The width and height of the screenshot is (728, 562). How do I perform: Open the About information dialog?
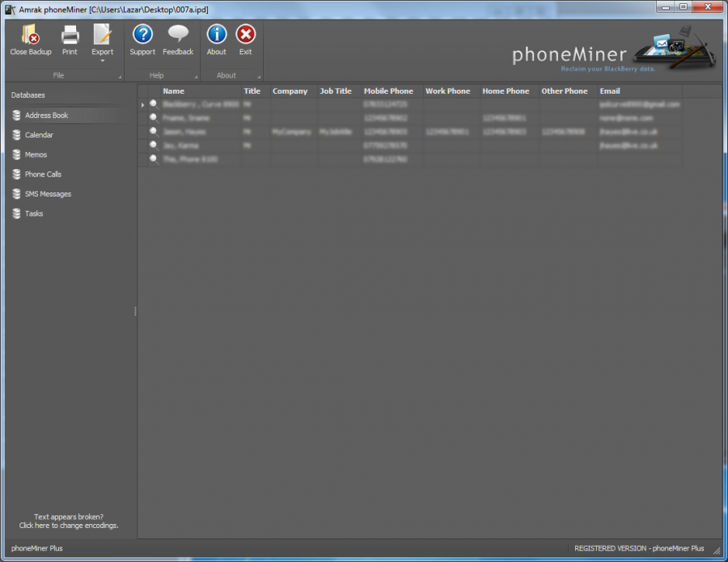point(216,40)
